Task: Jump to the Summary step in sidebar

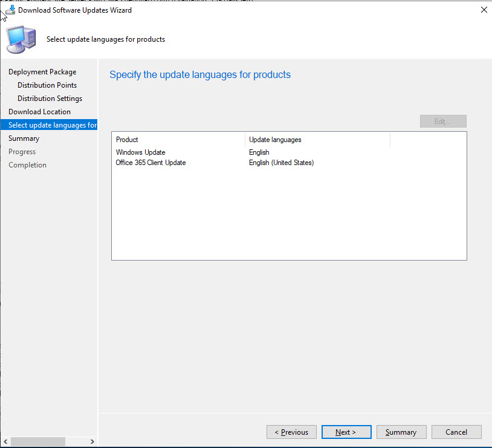Action: tap(24, 138)
